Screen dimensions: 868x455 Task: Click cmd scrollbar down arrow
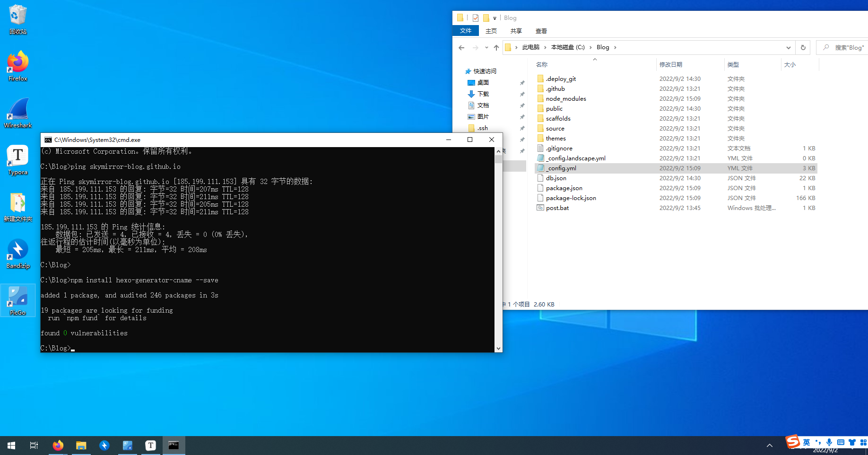pos(498,349)
